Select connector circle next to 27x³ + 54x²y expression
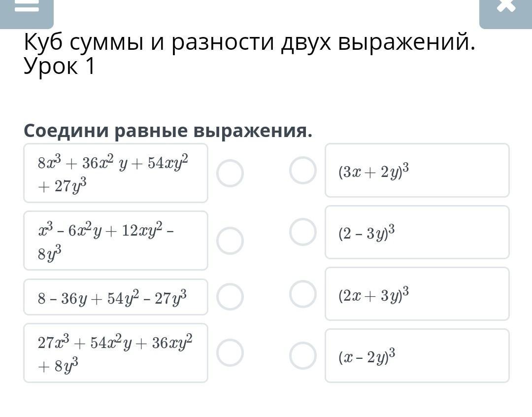532x417 pixels. point(230,353)
